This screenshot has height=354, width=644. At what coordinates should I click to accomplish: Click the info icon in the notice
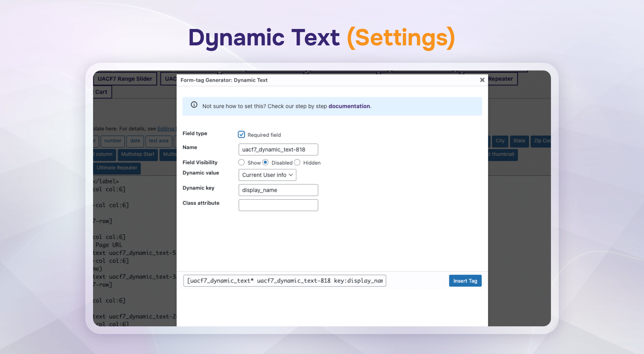[194, 105]
